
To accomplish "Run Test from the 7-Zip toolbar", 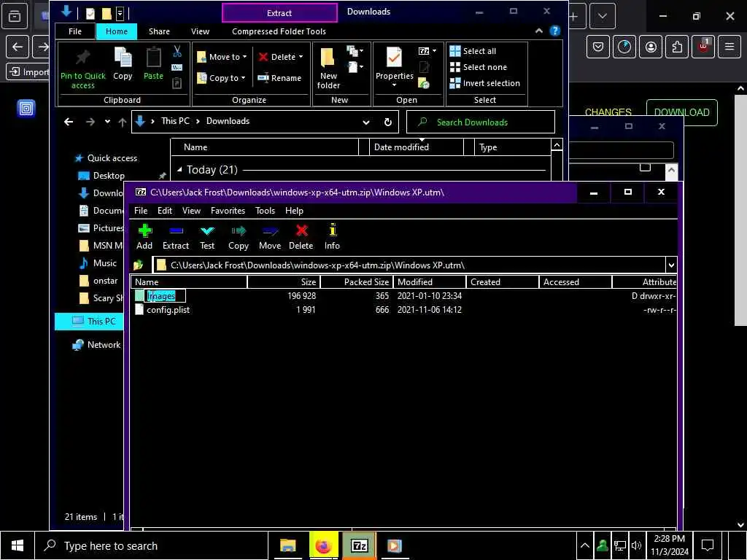I will 207,237.
